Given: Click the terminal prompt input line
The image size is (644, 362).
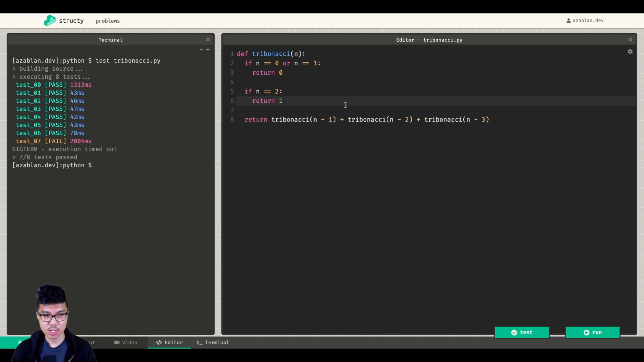Looking at the screenshot, I should click(52, 165).
